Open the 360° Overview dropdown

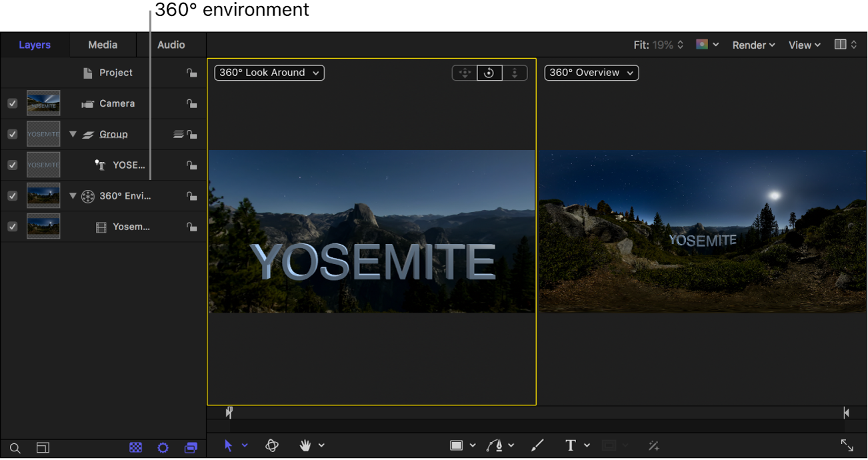coord(591,73)
